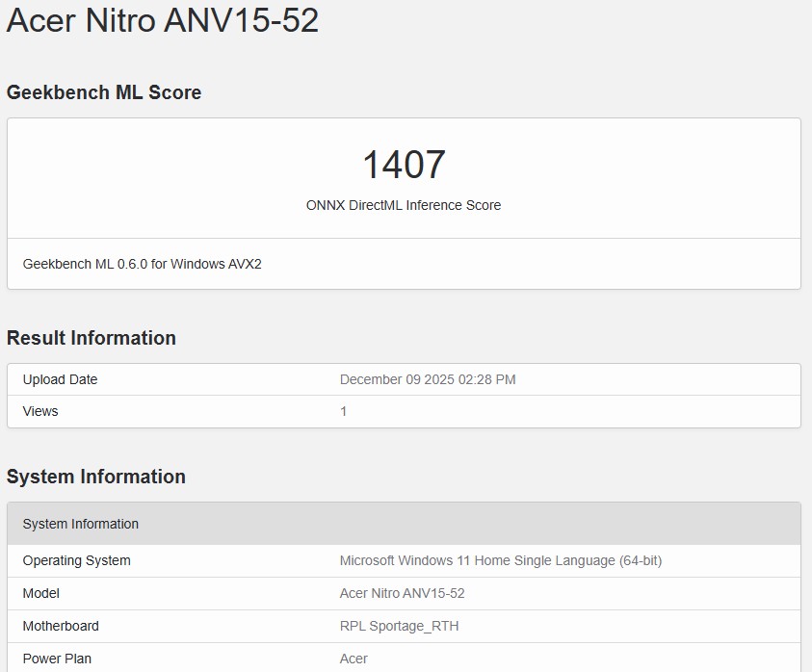Click the Operating System row label

tap(76, 560)
